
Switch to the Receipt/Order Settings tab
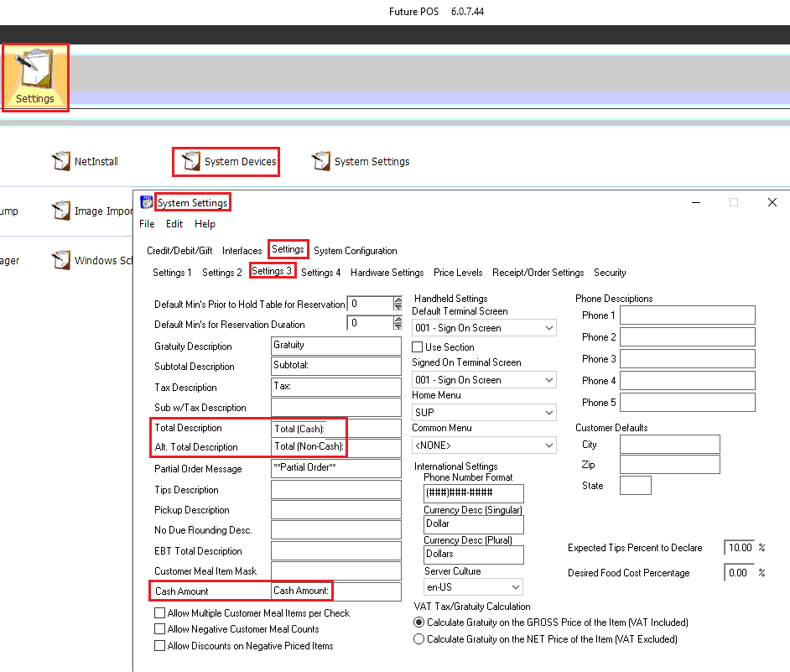coord(538,273)
